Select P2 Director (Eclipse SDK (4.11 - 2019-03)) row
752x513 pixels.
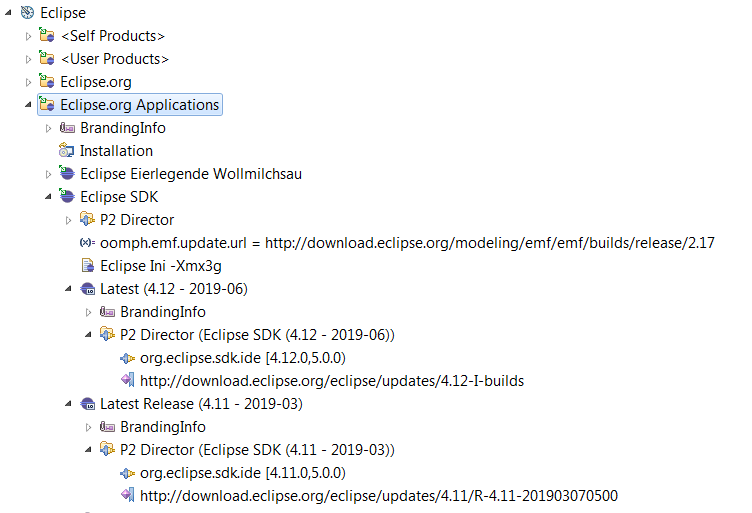[x=257, y=450]
